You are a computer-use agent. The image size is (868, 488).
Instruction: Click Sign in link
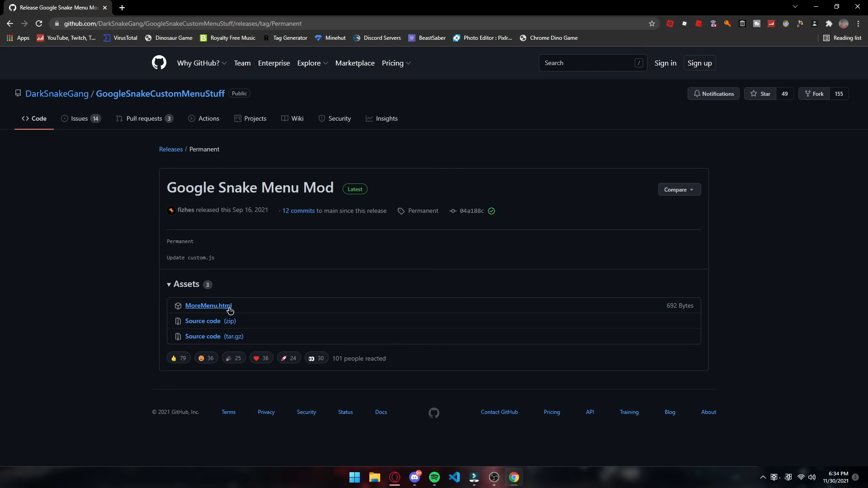665,63
